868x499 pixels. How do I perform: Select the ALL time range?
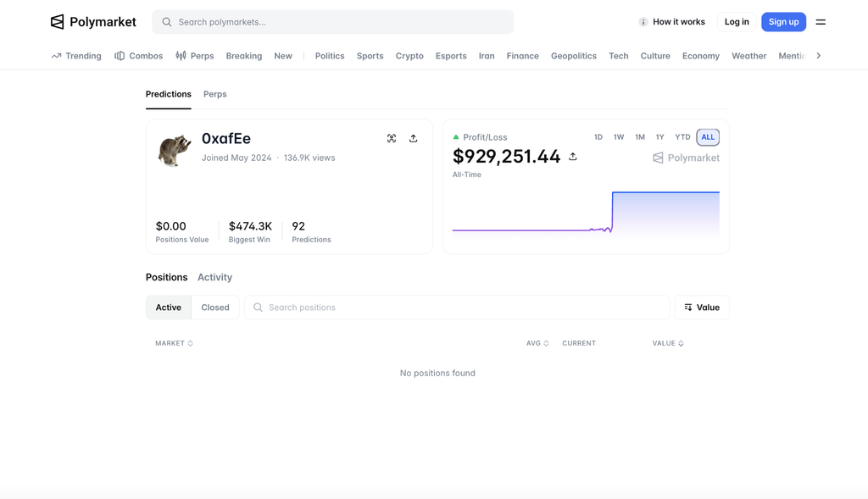click(x=708, y=137)
